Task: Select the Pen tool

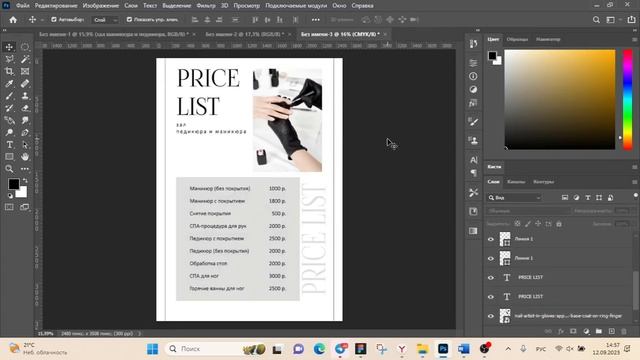Action: [25, 132]
